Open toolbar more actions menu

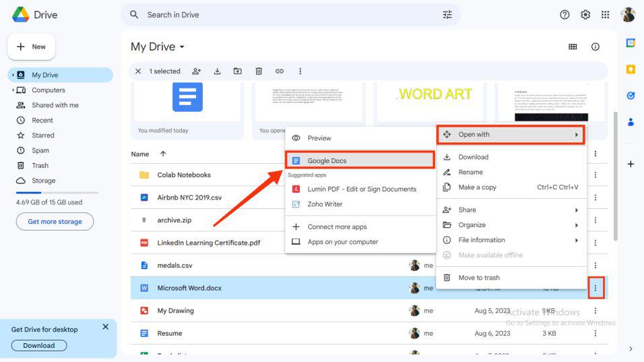300,71
